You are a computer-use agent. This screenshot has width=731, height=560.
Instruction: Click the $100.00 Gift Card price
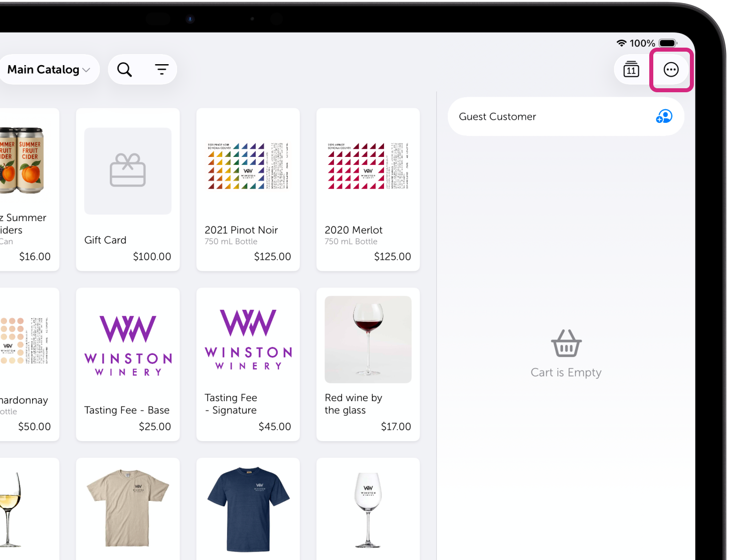(152, 257)
